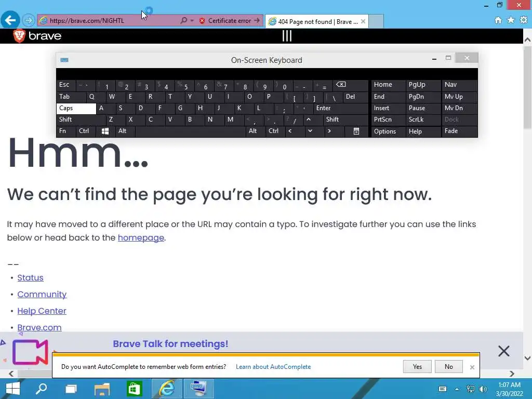Image resolution: width=532 pixels, height=399 pixels.
Task: Open the Community link
Action: tap(42, 294)
